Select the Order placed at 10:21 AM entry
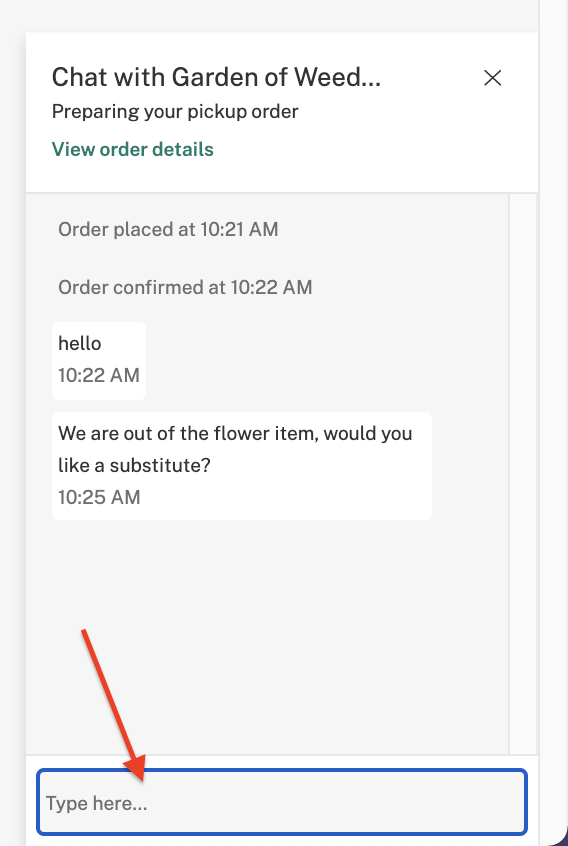The image size is (568, 846). point(168,229)
